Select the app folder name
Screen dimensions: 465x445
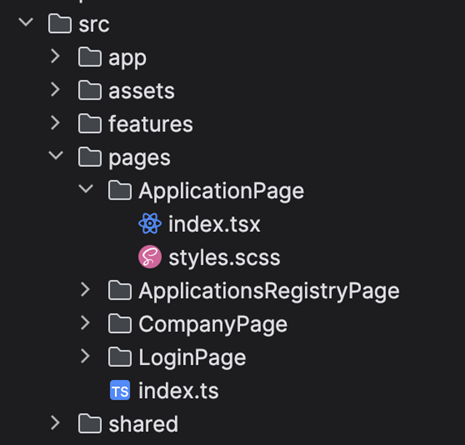point(127,59)
